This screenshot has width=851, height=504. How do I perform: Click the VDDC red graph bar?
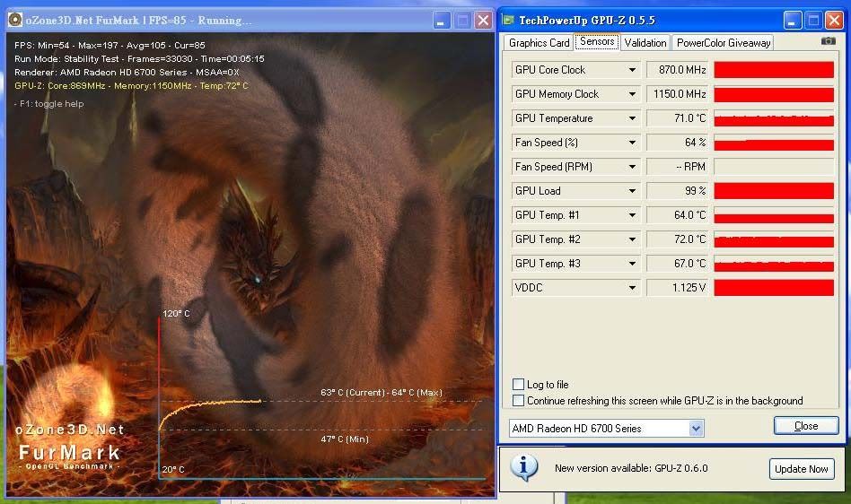click(774, 288)
